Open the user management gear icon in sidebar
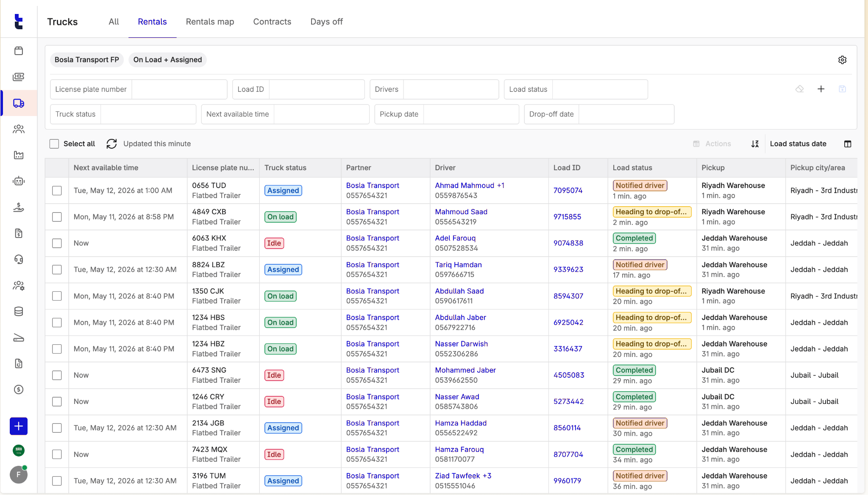Image resolution: width=868 pixels, height=495 pixels. coord(19,285)
